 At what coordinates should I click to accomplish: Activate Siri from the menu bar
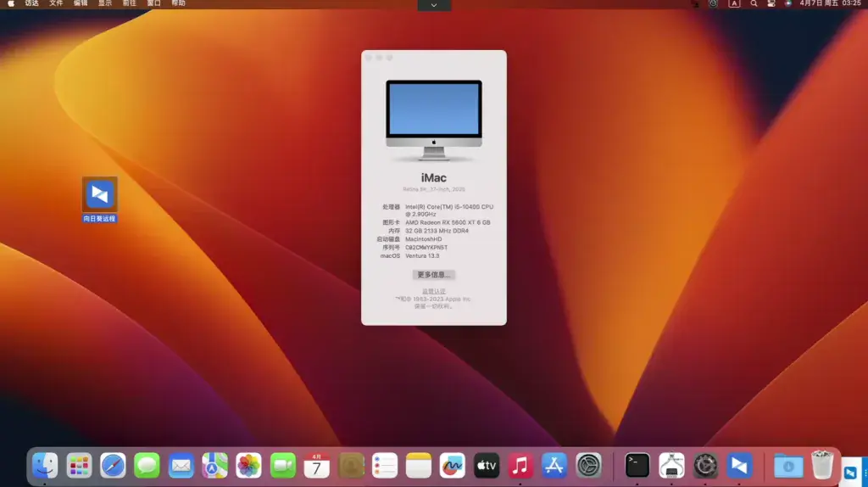788,3
